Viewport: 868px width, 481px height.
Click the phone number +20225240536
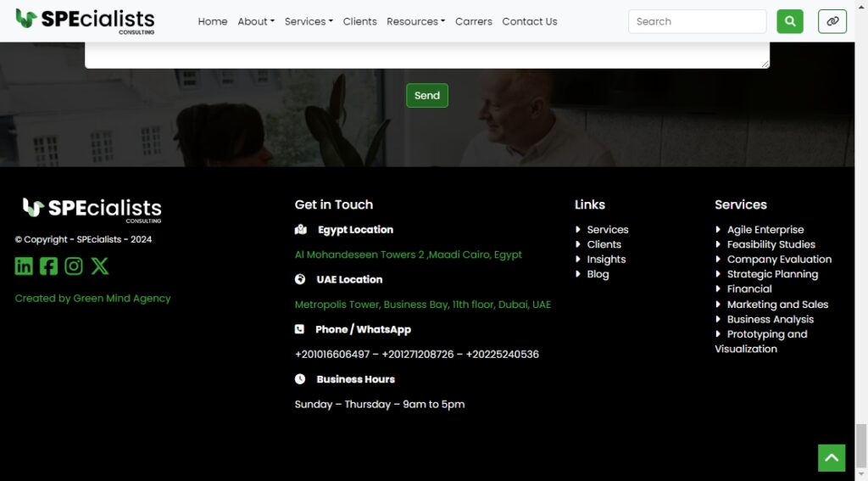point(503,354)
